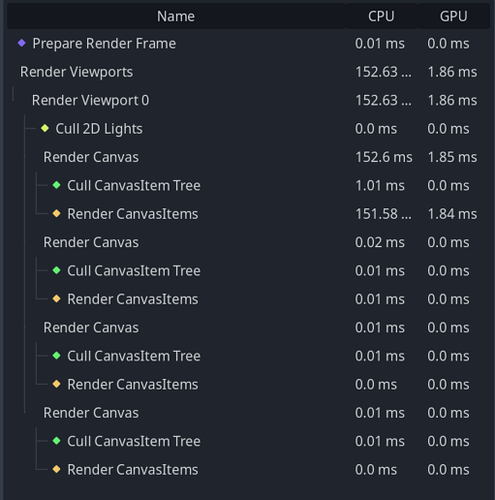
Task: Click the green diamond of the last Cull CanvasItem Tree
Action: (x=57, y=441)
